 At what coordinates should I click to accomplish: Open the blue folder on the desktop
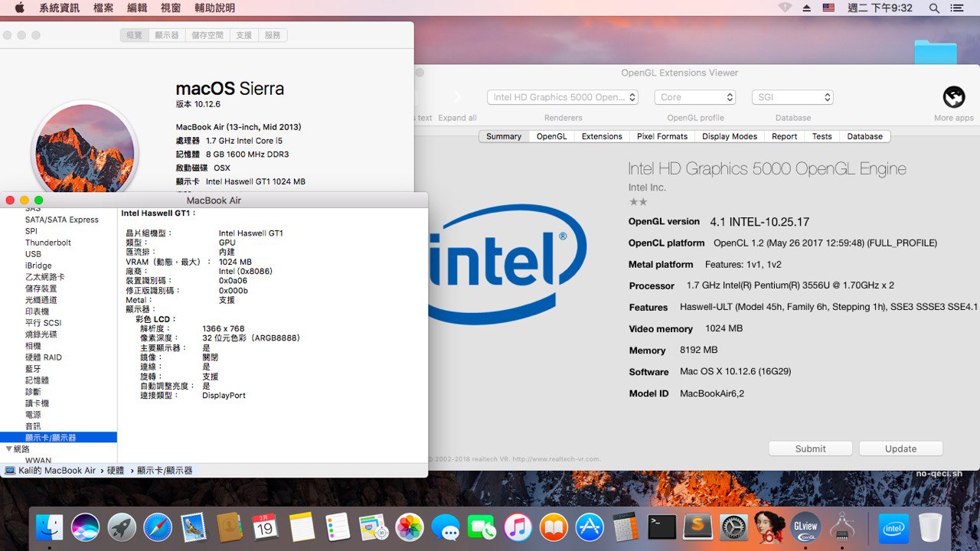[936, 52]
